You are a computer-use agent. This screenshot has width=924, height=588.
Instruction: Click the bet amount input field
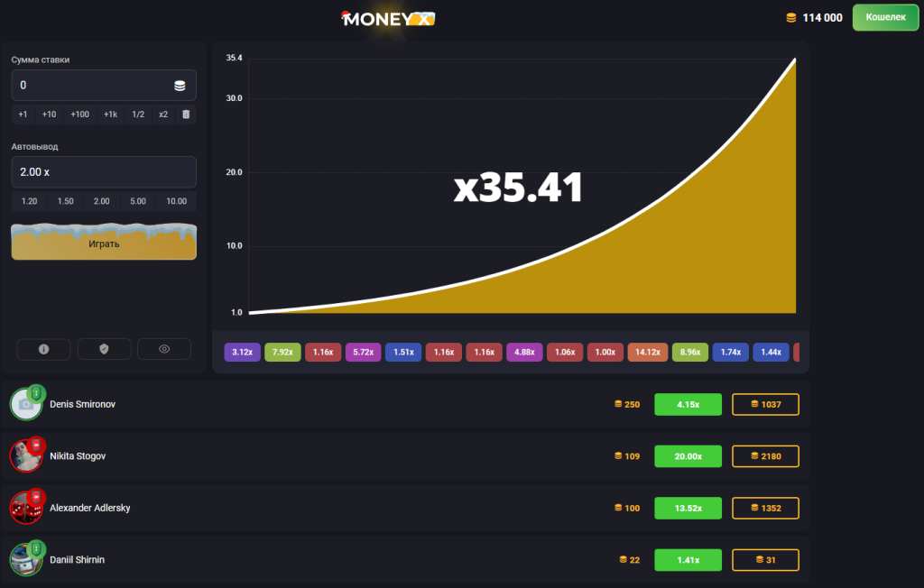coord(90,86)
